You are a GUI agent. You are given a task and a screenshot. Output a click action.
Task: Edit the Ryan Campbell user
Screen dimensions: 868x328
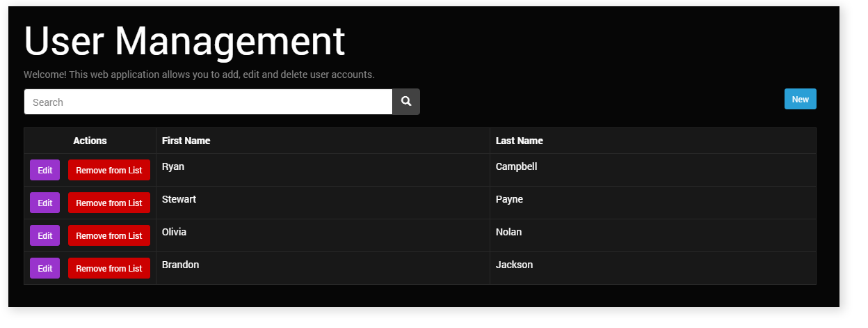[45, 170]
